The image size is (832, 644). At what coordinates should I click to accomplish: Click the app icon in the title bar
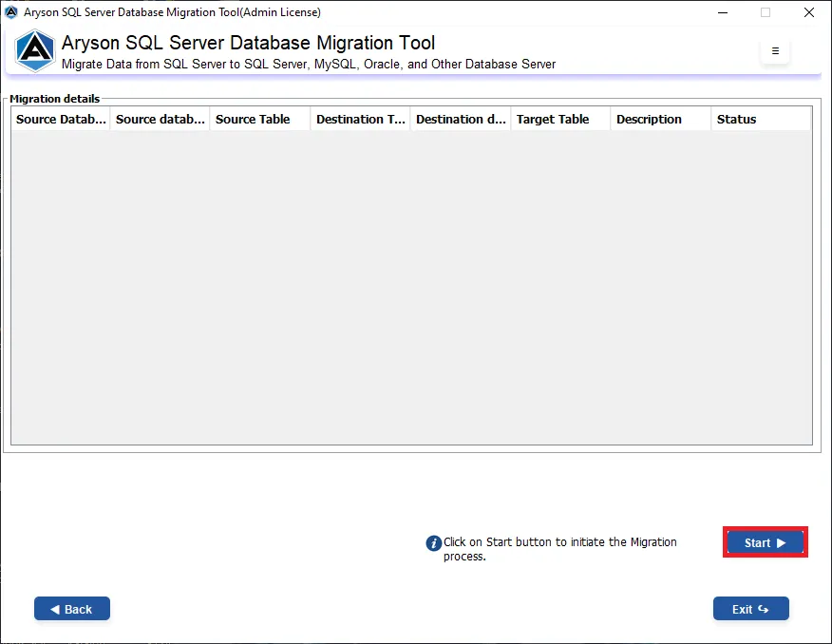coord(10,11)
